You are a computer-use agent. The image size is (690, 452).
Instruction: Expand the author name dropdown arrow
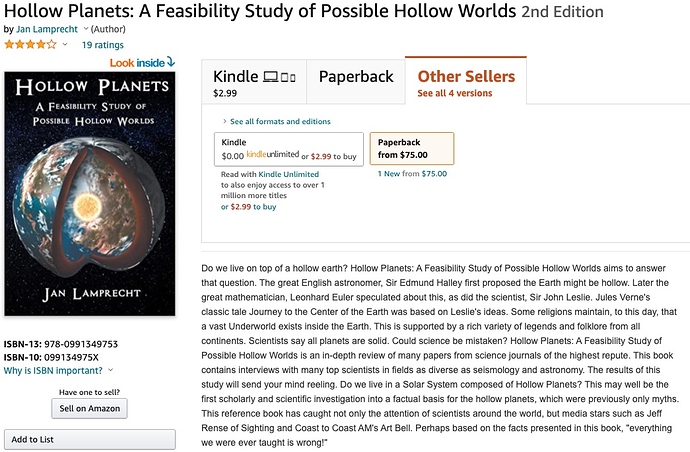(x=86, y=30)
